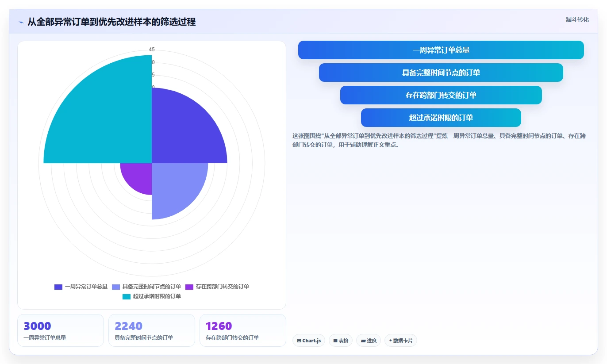Click legend label 一周异常订单总量 under the chart
The width and height of the screenshot is (607, 364).
[86, 287]
